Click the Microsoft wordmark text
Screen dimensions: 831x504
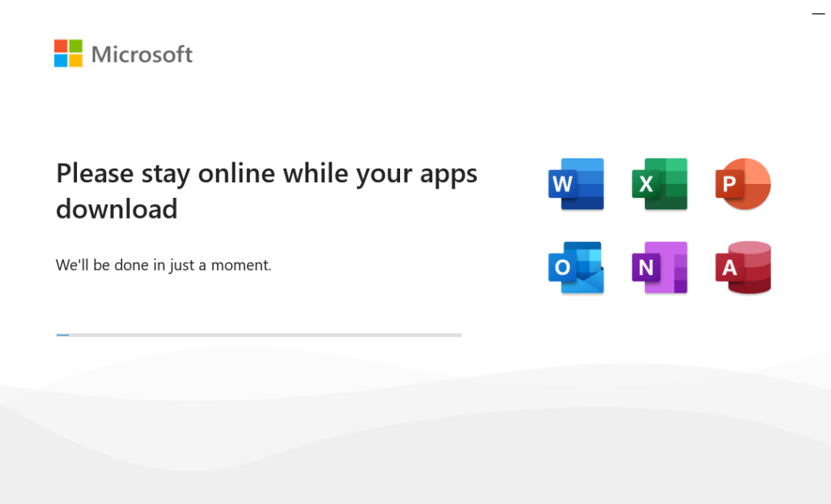click(142, 54)
